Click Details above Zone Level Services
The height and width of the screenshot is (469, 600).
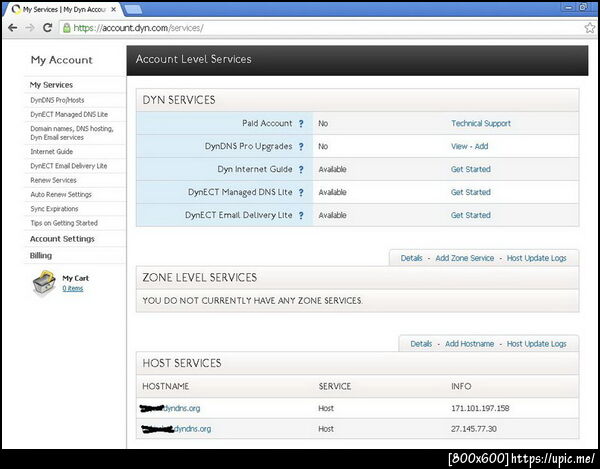(x=411, y=258)
